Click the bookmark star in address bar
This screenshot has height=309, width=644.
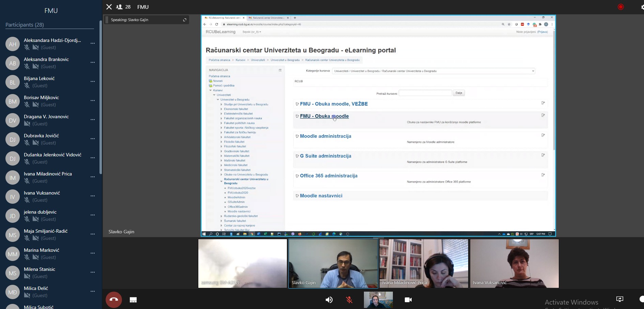coord(509,24)
